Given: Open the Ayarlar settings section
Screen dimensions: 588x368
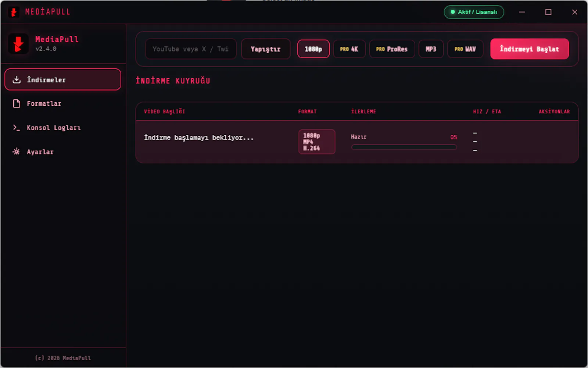Looking at the screenshot, I should coord(63,152).
